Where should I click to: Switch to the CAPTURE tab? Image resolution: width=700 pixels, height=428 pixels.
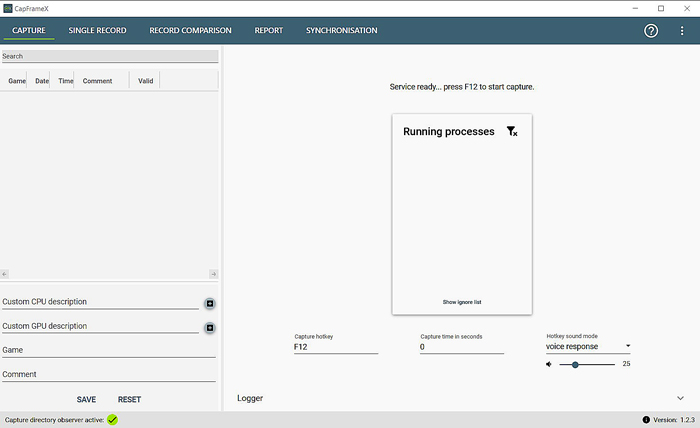click(x=29, y=30)
